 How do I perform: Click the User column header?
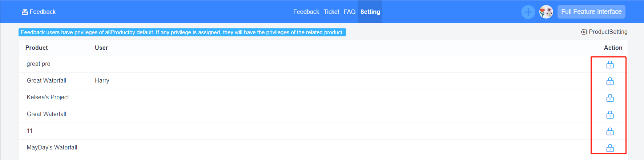point(101,48)
